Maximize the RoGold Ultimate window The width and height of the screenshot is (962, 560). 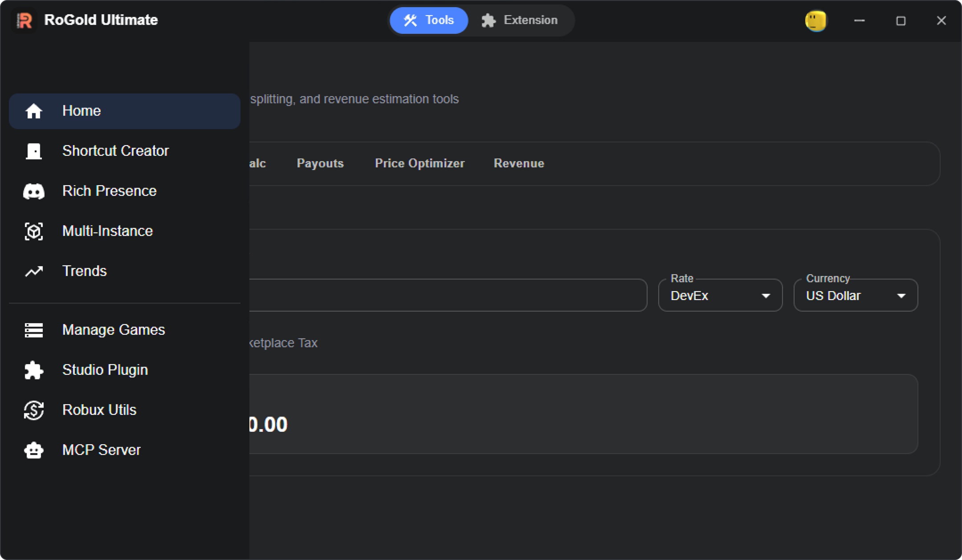901,20
